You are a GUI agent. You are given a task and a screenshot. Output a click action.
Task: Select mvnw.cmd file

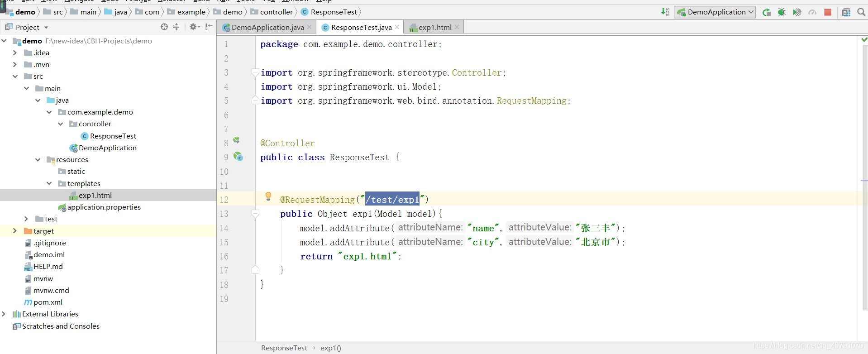pyautogui.click(x=47, y=290)
